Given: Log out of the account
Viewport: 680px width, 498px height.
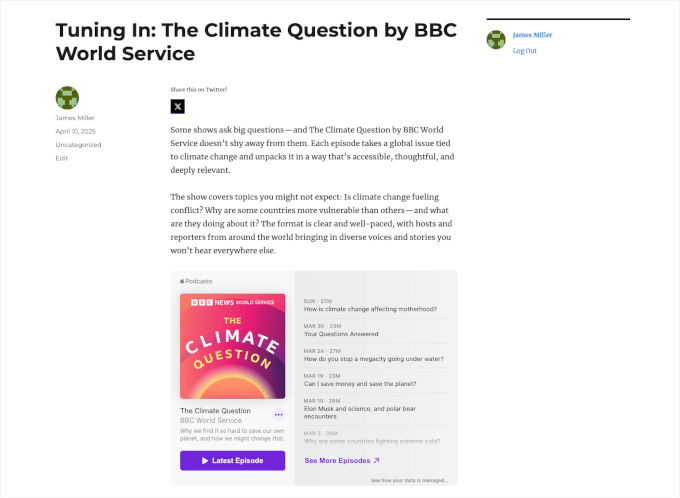Looking at the screenshot, I should point(524,51).
